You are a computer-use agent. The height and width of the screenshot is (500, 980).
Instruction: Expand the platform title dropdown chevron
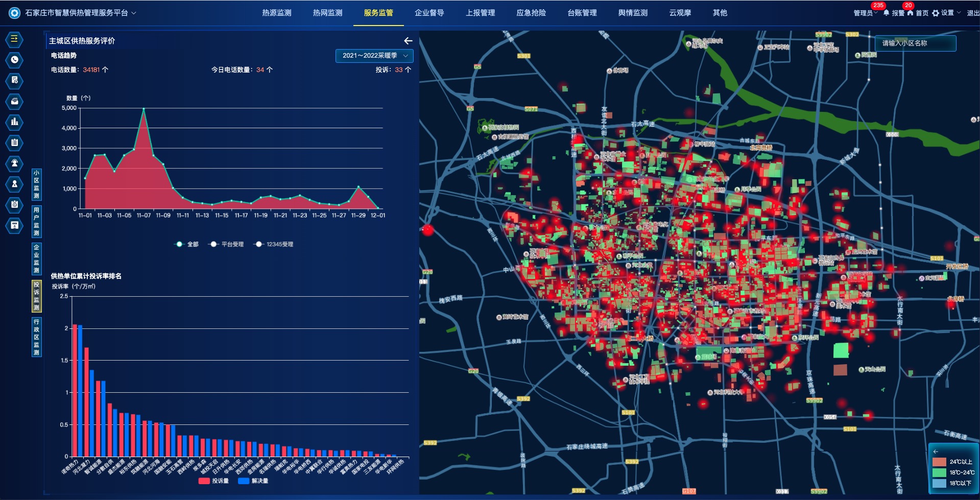click(x=134, y=13)
